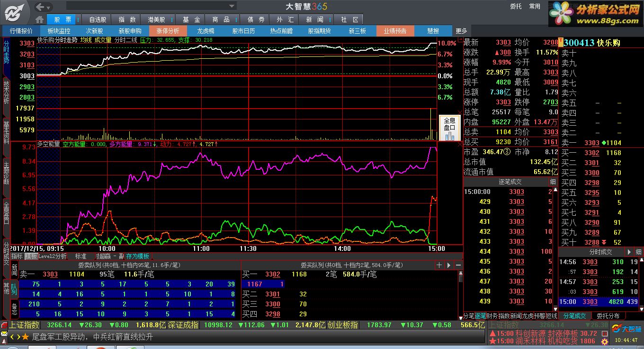Switch to 委托分布 bottom-right tab
The width and height of the screenshot is (644, 349).
pyautogui.click(x=608, y=316)
